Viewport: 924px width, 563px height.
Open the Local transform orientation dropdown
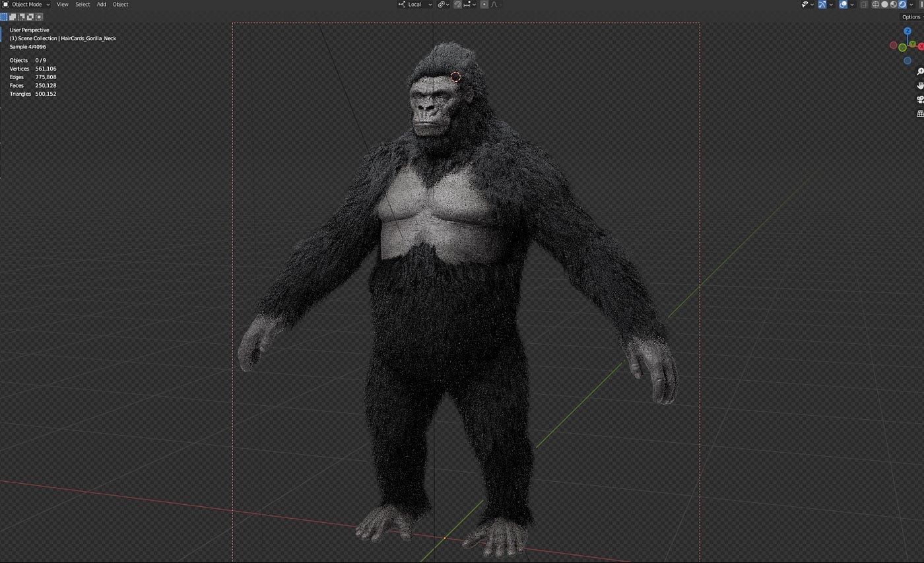coord(415,5)
